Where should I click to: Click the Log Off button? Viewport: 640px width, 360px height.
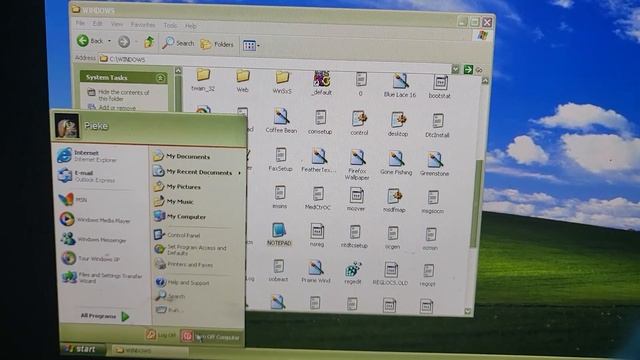tap(161, 335)
